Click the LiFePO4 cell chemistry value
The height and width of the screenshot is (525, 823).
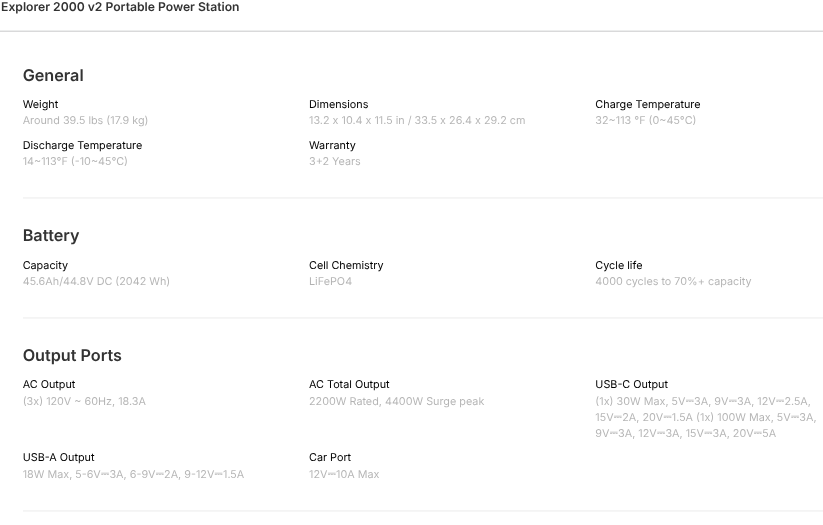click(330, 281)
